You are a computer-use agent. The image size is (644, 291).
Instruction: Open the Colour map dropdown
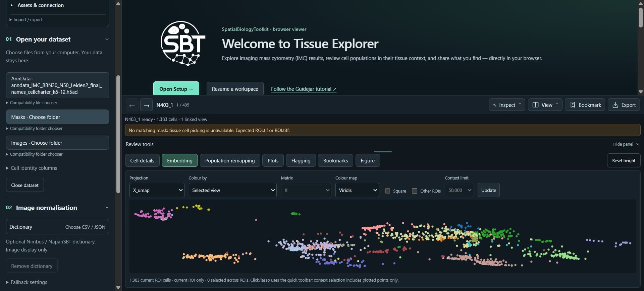(x=357, y=190)
